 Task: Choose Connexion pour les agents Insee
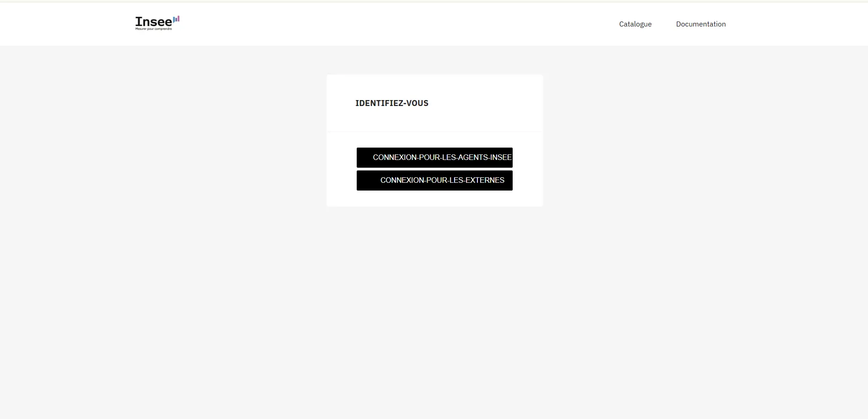434,158
